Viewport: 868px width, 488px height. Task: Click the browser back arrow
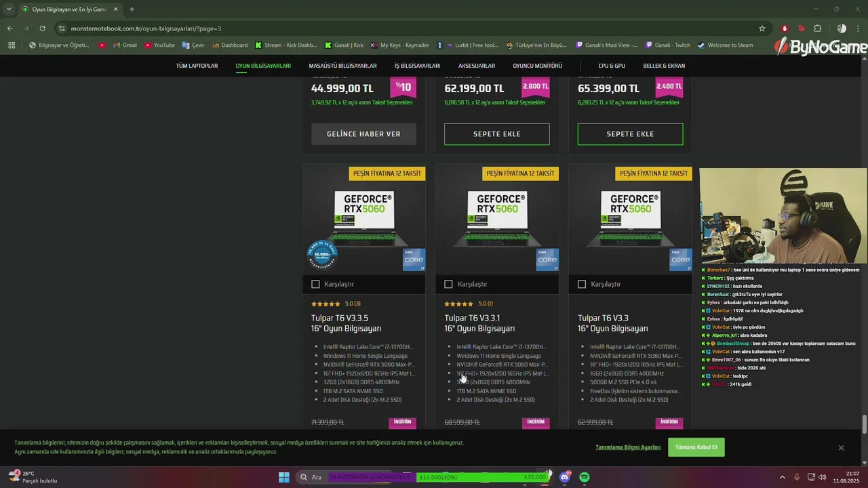[x=9, y=28]
